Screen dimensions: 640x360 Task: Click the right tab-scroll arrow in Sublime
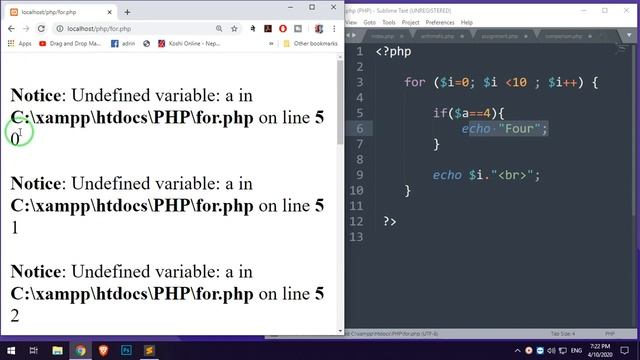click(x=354, y=36)
